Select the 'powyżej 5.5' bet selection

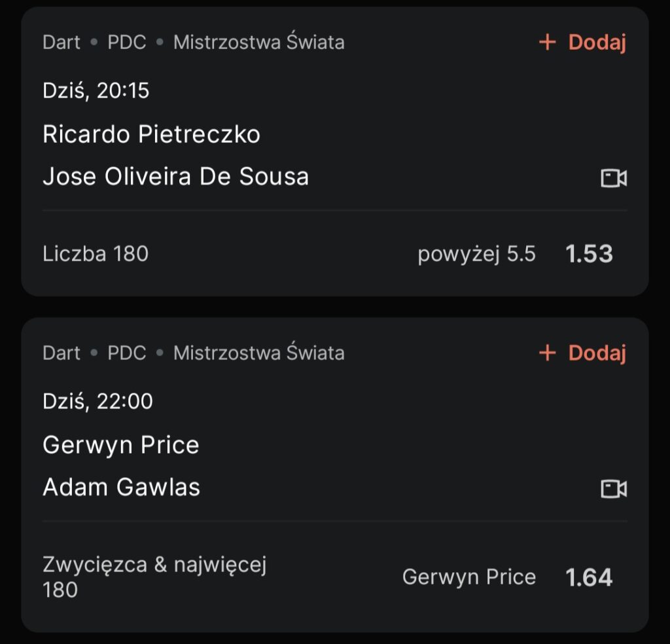476,254
